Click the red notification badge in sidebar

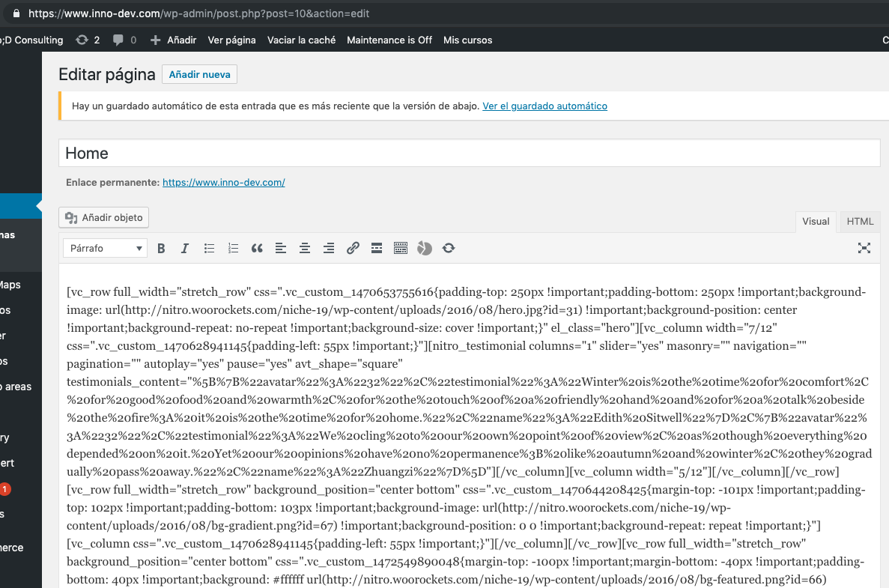coord(4,489)
